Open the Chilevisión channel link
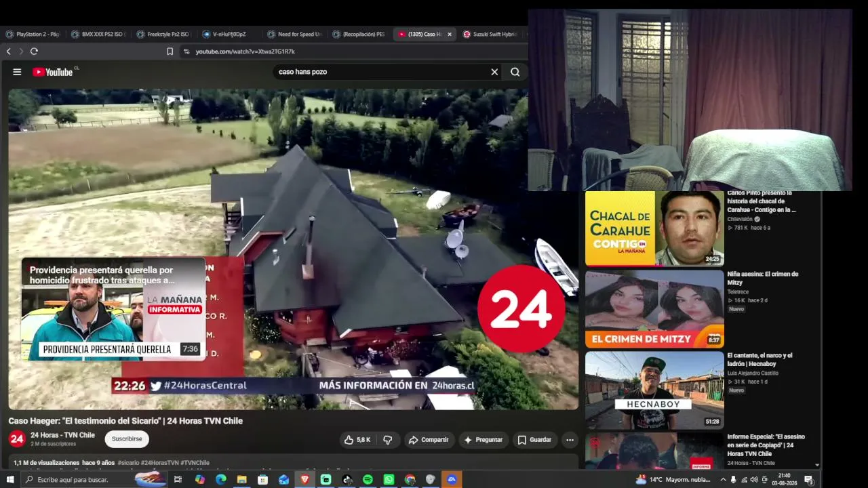The width and height of the screenshot is (868, 488). coord(740,219)
